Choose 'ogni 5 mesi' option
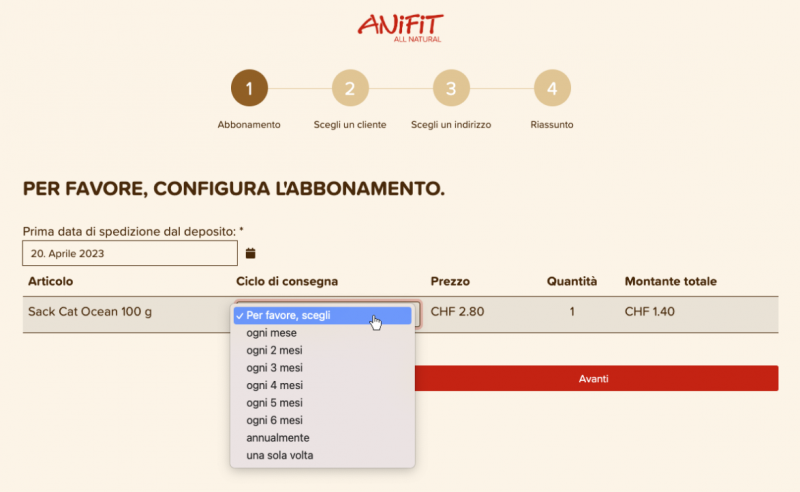The width and height of the screenshot is (800, 492). [x=274, y=403]
